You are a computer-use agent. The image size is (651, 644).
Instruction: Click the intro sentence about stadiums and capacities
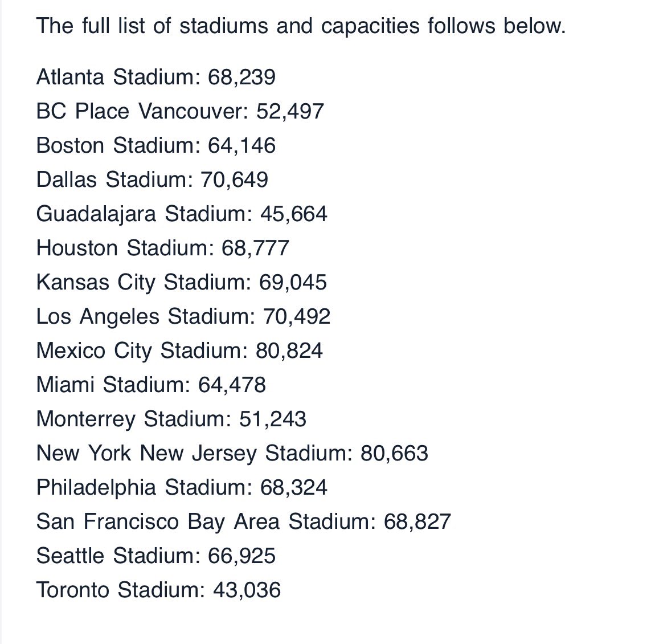pos(301,26)
